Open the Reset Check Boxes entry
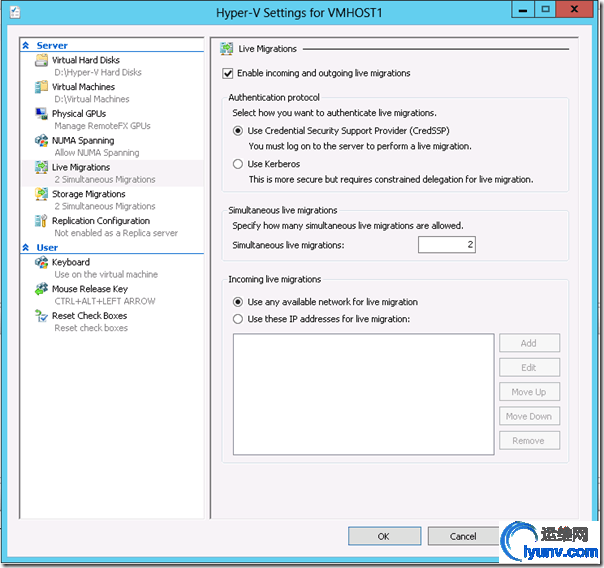 pos(89,316)
